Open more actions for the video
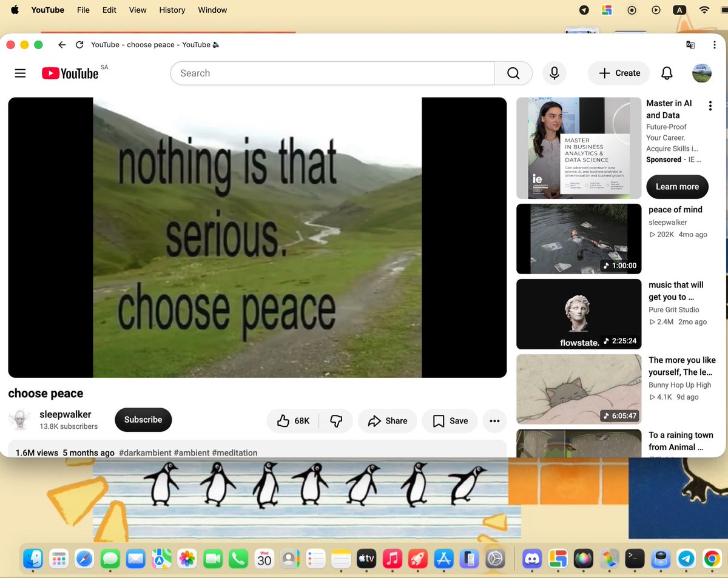Viewport: 728px width, 578px height. pos(494,421)
